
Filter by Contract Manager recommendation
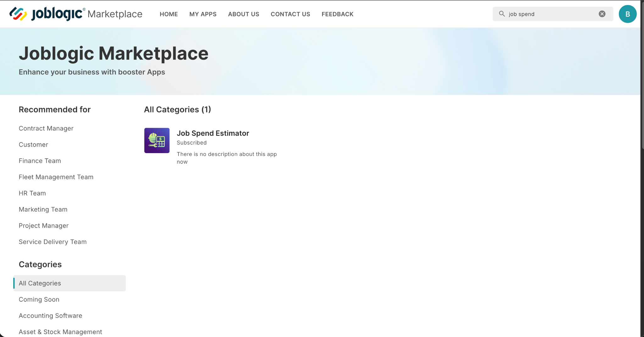pyautogui.click(x=46, y=128)
